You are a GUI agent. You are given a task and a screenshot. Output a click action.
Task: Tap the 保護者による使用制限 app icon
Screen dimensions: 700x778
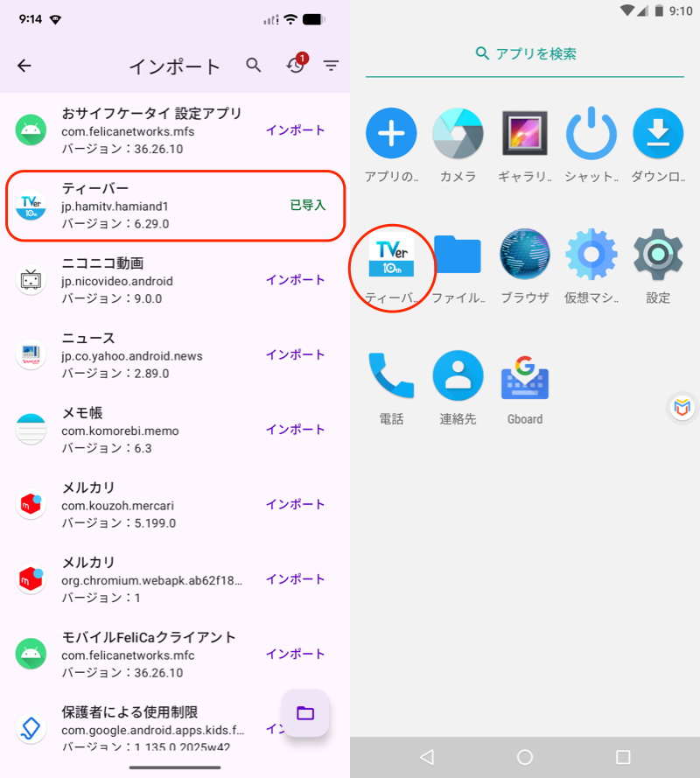pyautogui.click(x=31, y=729)
